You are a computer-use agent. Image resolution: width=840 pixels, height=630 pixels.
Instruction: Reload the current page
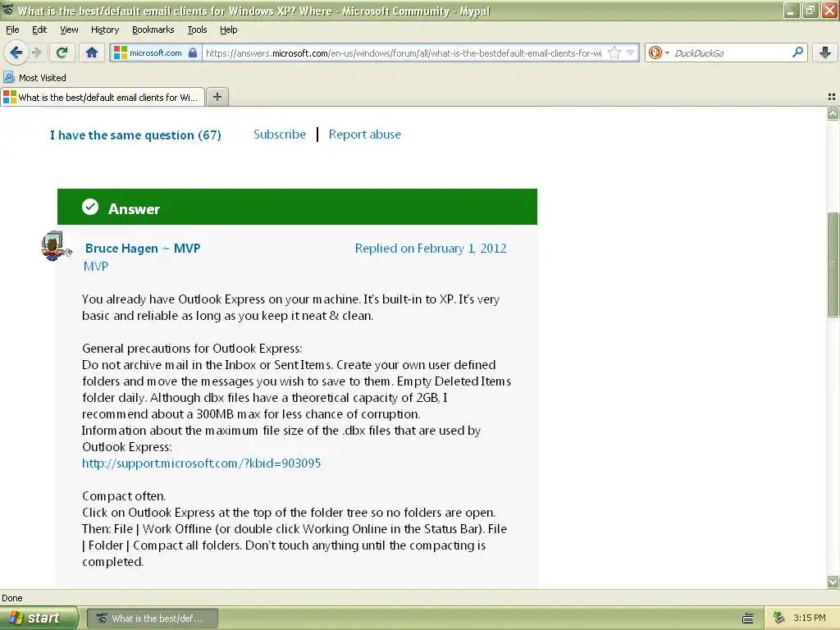coord(62,52)
